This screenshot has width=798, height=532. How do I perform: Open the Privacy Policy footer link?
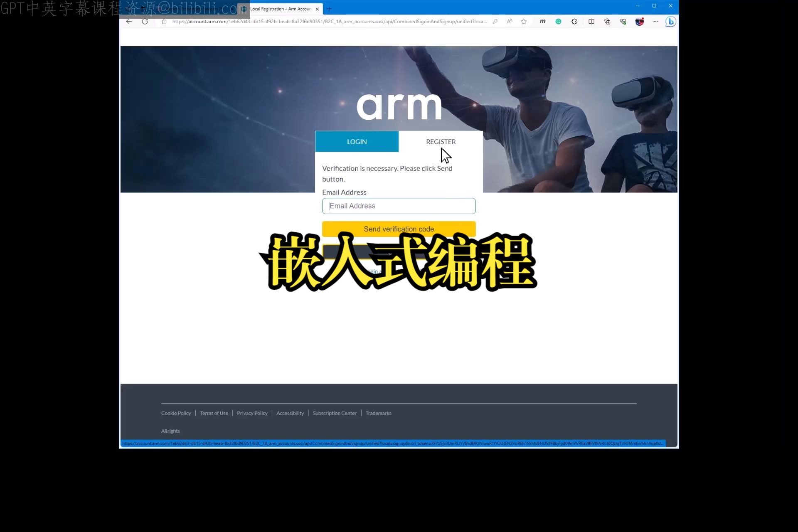coord(252,413)
